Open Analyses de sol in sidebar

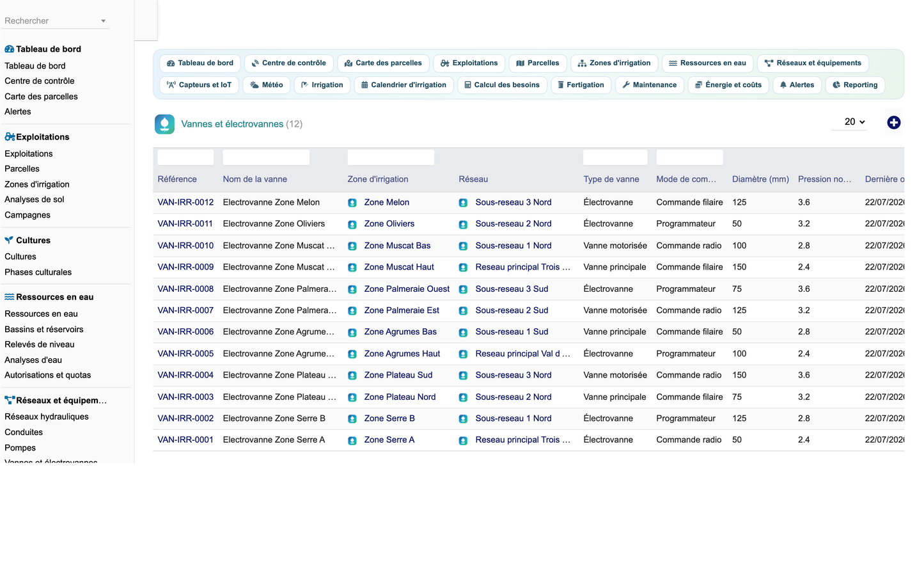[34, 199]
